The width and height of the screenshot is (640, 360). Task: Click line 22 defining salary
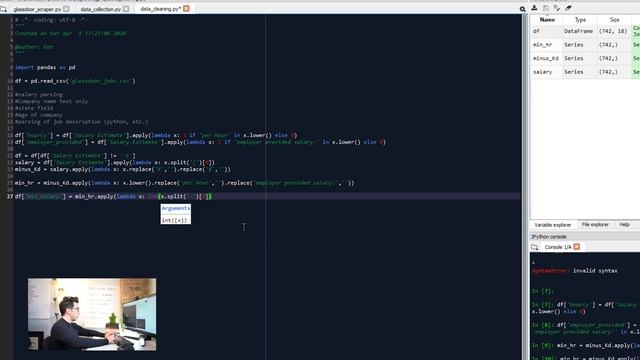pyautogui.click(x=115, y=162)
